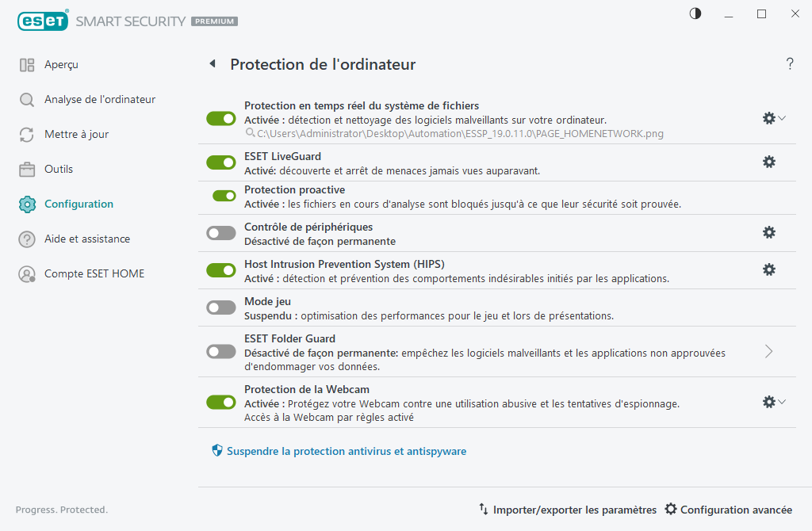Turn off Protection de la Webcam
812x531 pixels.
pos(220,402)
